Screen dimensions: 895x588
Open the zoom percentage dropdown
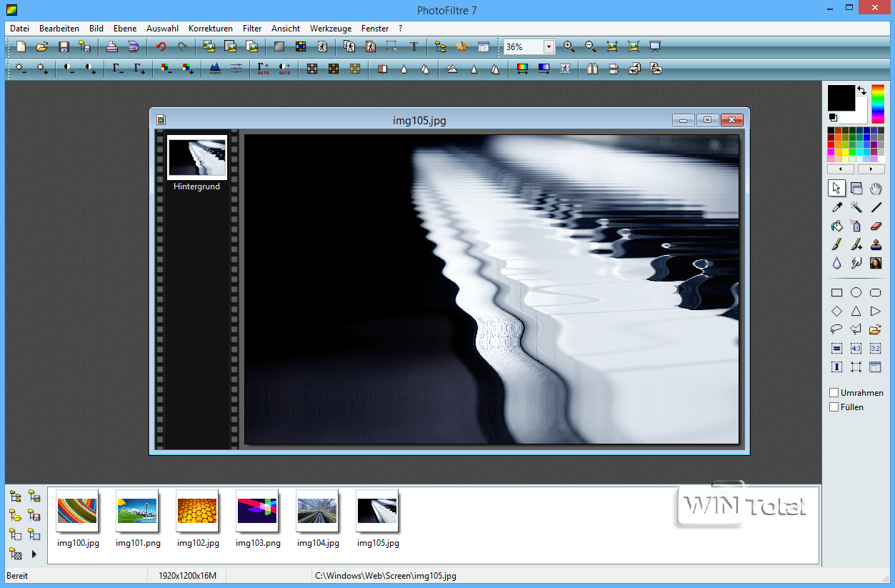pos(549,46)
